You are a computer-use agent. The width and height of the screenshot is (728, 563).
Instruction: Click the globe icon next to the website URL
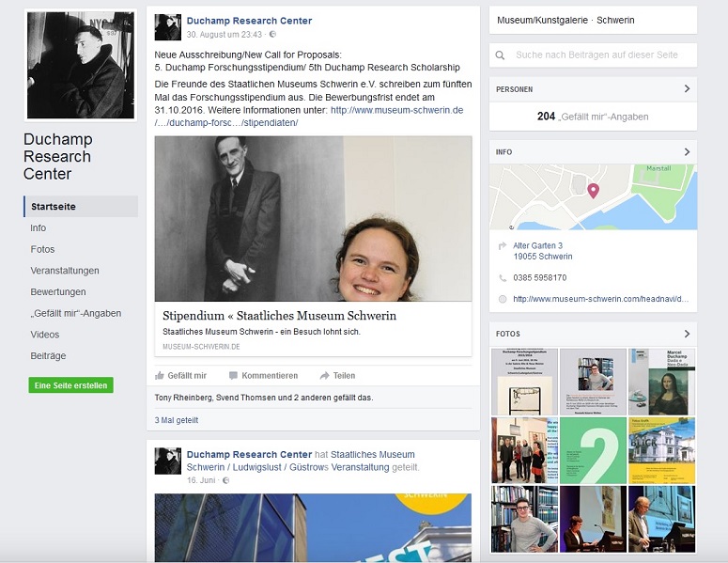[x=503, y=299]
